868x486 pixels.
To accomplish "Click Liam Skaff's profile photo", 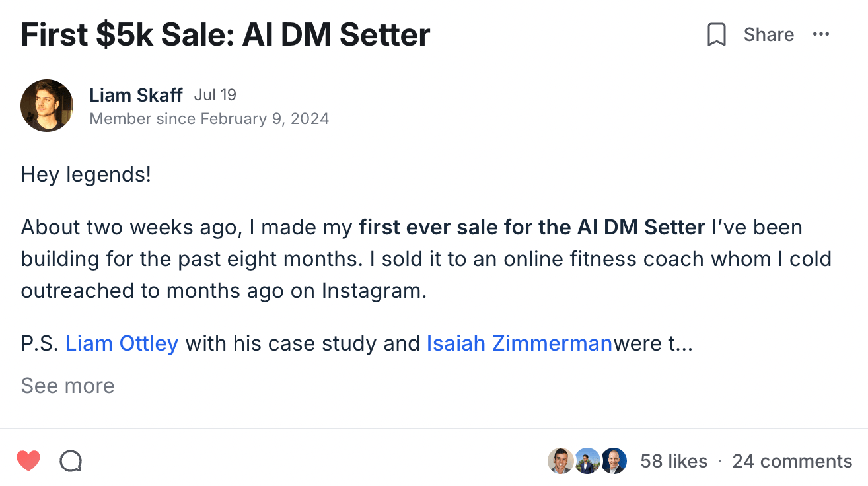I will click(47, 106).
